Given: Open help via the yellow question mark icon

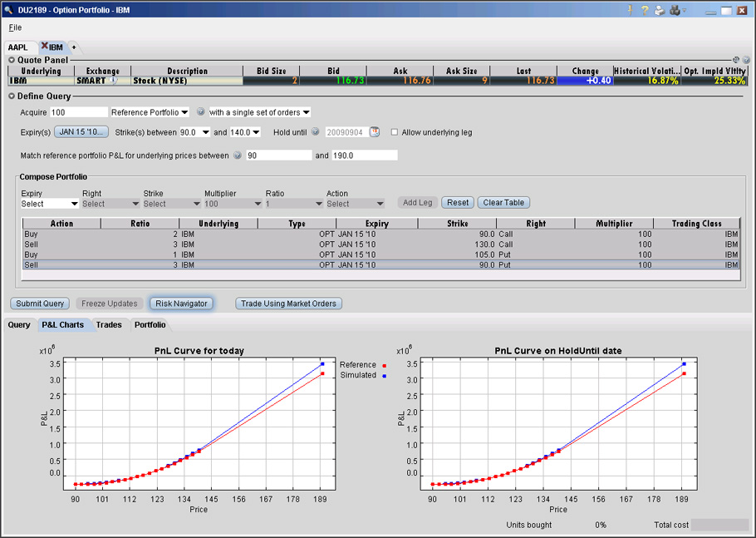Looking at the screenshot, I should [x=644, y=10].
